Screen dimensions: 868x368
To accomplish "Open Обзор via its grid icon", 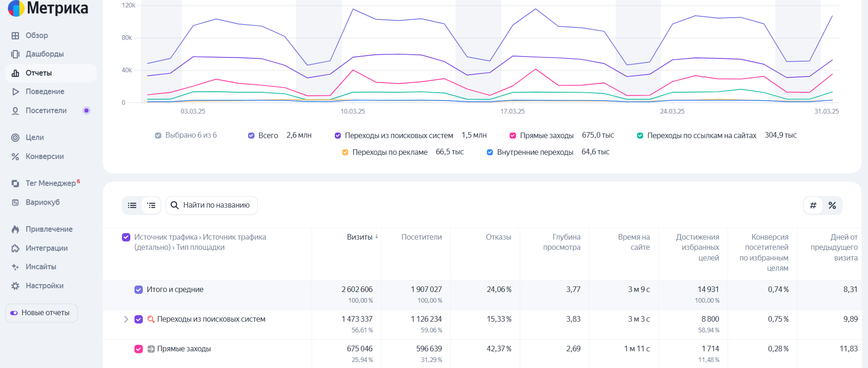I will 15,36.
